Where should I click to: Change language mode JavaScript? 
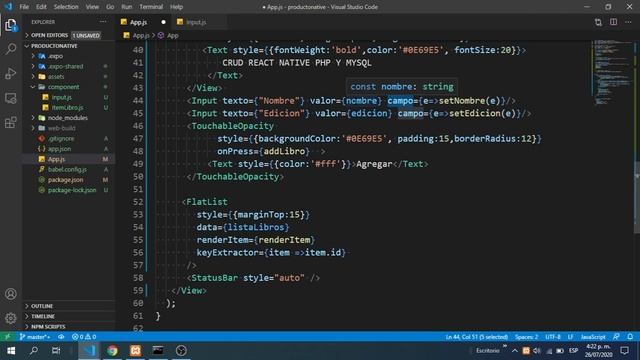click(593, 337)
